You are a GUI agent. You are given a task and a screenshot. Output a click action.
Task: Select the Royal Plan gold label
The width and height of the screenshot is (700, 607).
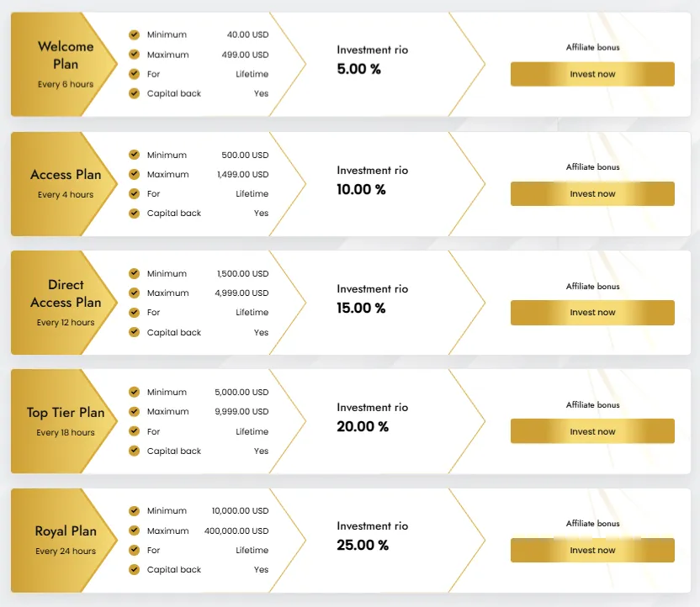[x=63, y=540]
